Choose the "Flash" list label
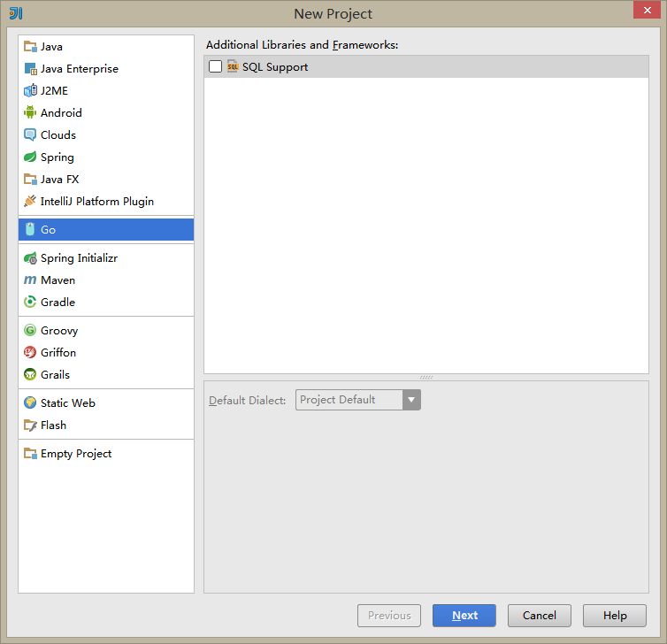Screen dimensions: 667x644 click(54, 425)
